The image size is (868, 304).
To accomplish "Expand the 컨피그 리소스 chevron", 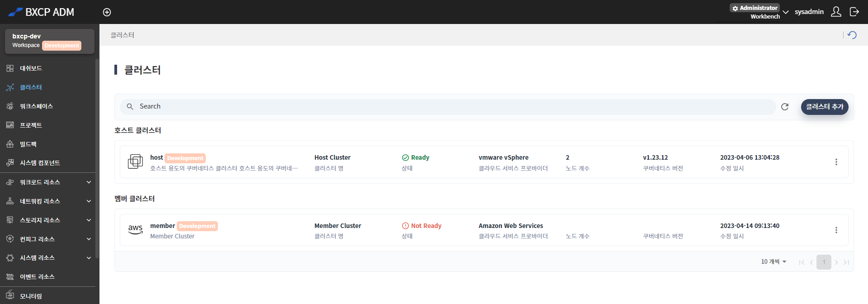I will pos(89,239).
